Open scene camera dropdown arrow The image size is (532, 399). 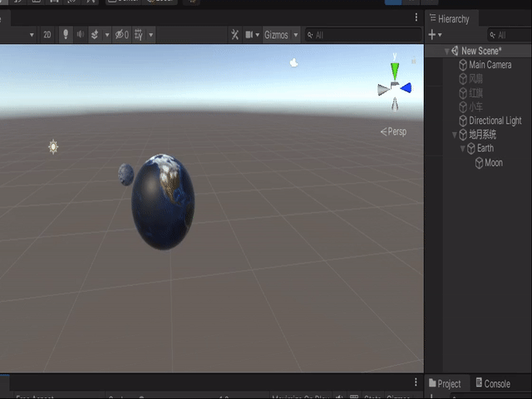click(258, 35)
